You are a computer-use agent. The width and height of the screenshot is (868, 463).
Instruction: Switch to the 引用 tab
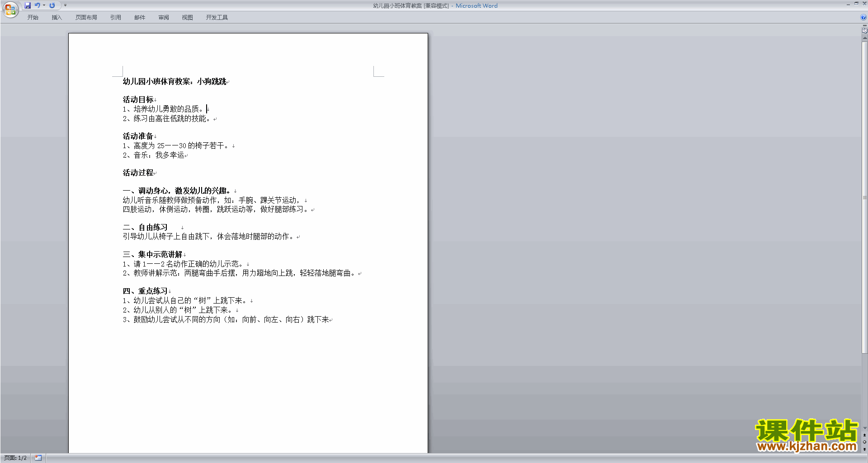click(116, 17)
